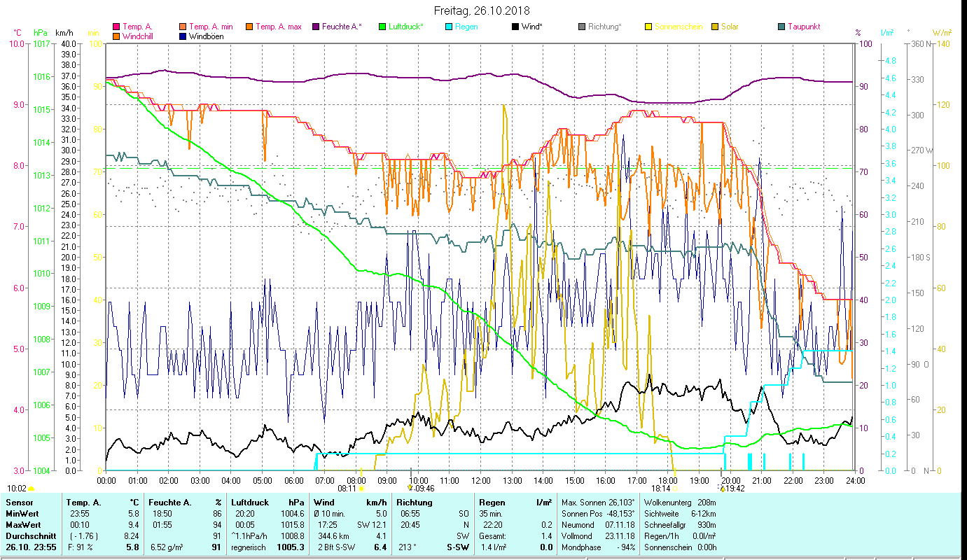This screenshot has height=560, width=967.
Task: Click the sunrise sun icon next to 08:11
Action: (x=361, y=489)
